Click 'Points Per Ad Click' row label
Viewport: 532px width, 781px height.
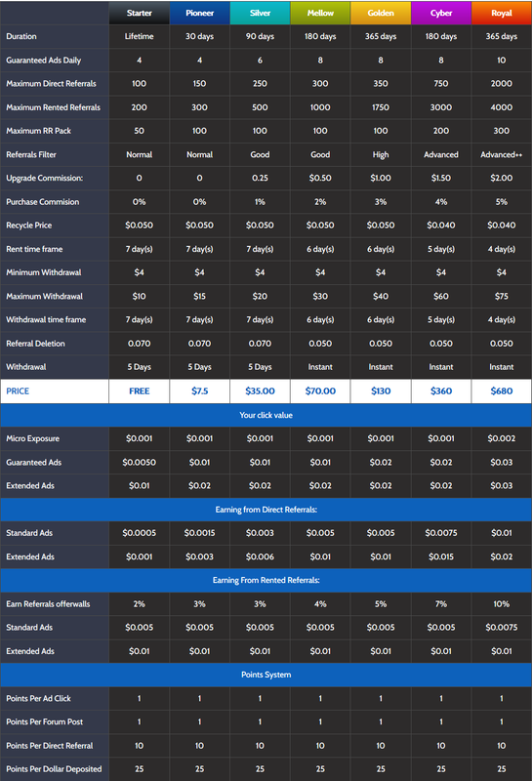tap(38, 698)
